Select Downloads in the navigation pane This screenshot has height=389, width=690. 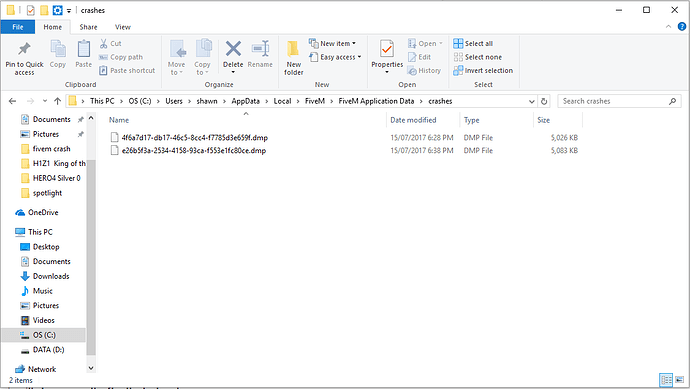point(51,276)
